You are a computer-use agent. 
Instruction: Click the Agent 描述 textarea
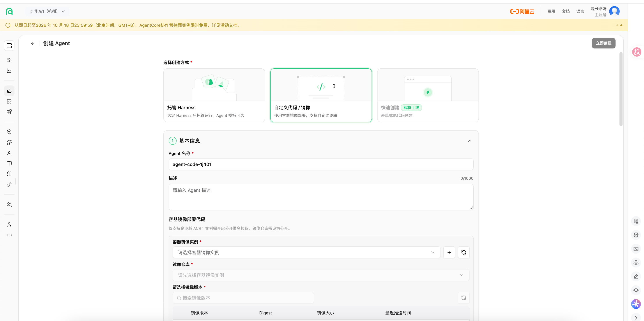321,197
